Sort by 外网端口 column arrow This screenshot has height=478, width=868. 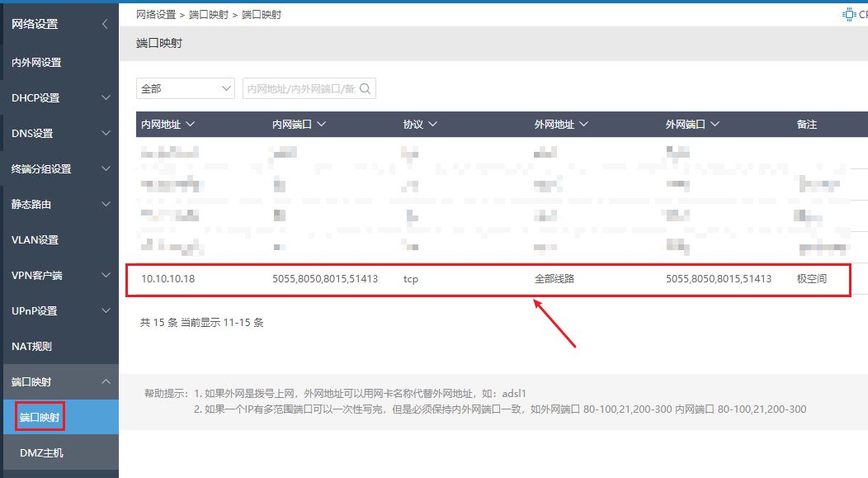[x=715, y=125]
